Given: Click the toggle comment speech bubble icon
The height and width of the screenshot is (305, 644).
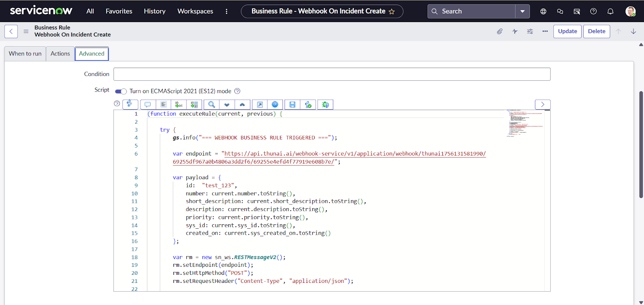Looking at the screenshot, I should pyautogui.click(x=148, y=105).
